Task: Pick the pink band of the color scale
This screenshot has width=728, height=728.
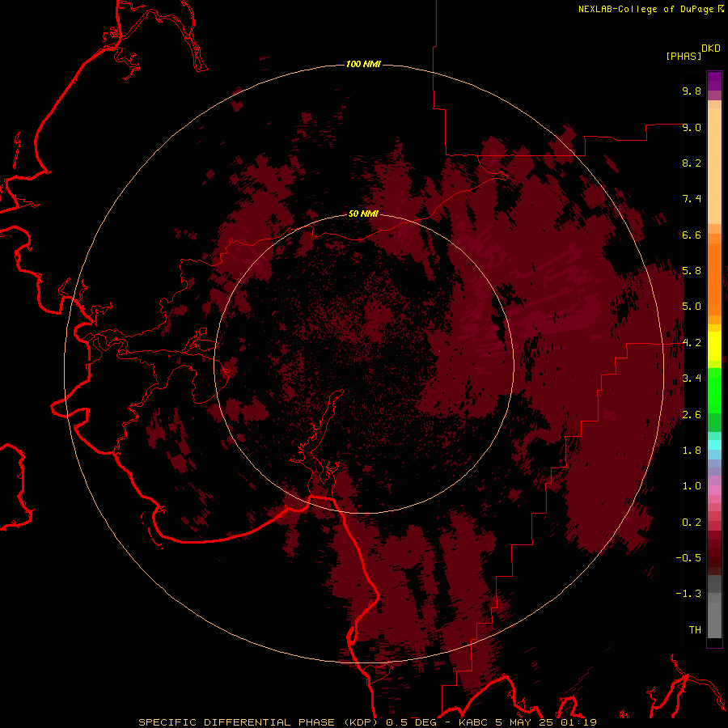Action: [x=714, y=489]
